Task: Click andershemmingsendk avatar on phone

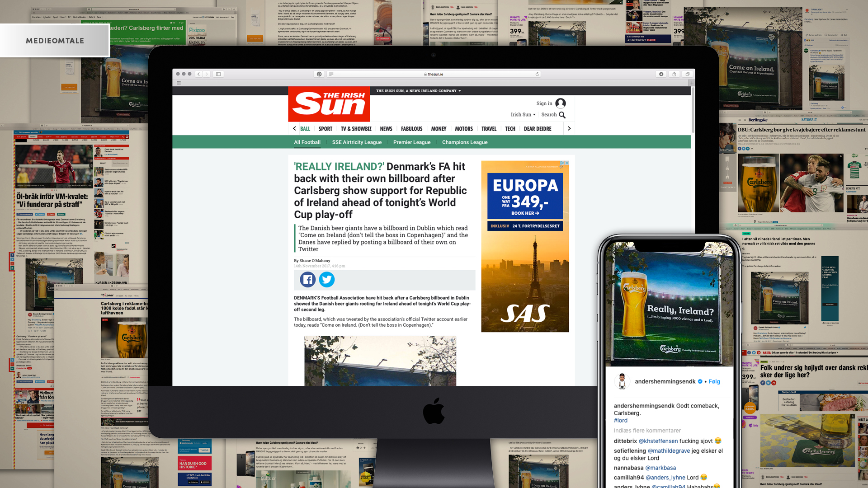Action: [x=622, y=381]
